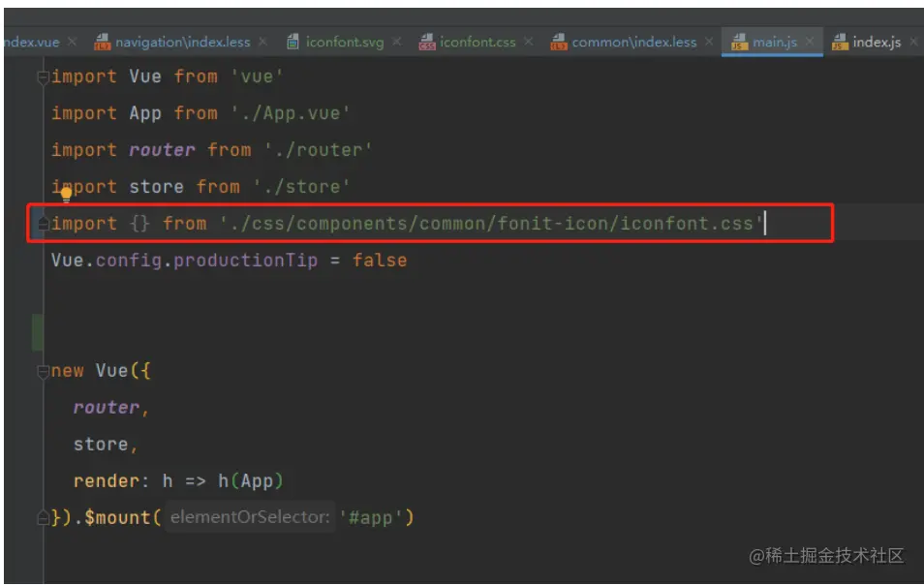This screenshot has height=585, width=924.
Task: Switch to the index.js tab
Action: tap(877, 43)
